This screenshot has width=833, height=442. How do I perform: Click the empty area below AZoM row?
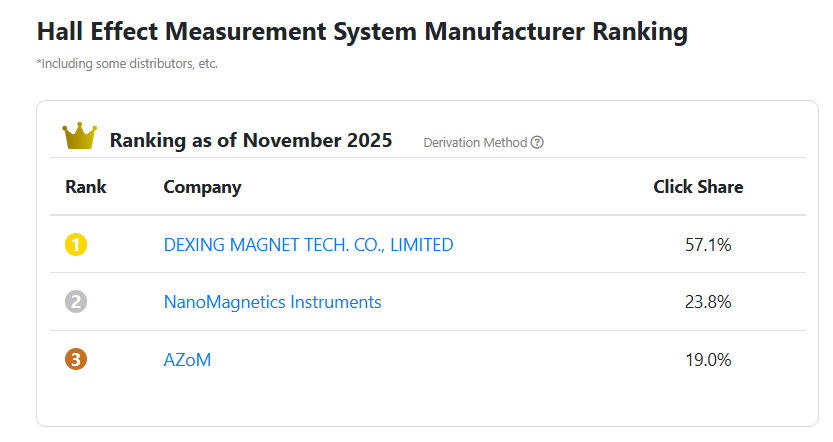coord(427,403)
